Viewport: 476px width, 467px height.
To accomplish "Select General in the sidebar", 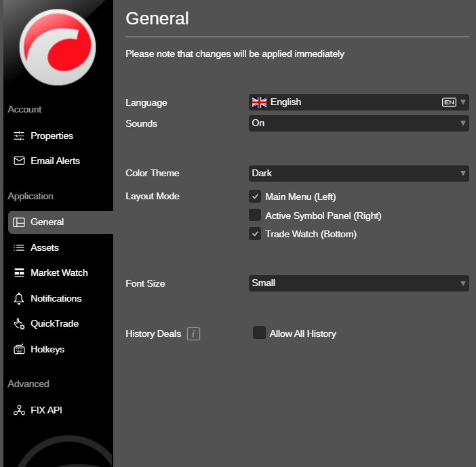I will [x=60, y=222].
